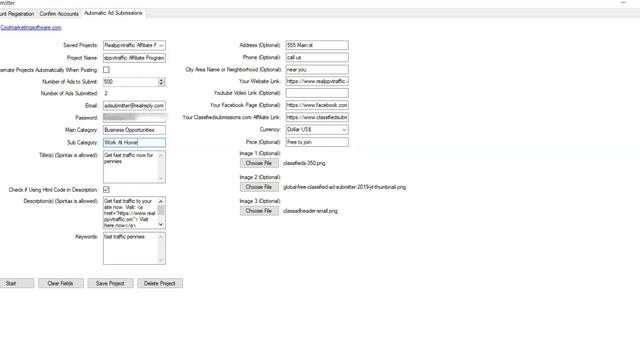Click the empty Youtube Video Link field
640x360 pixels.
click(x=317, y=93)
